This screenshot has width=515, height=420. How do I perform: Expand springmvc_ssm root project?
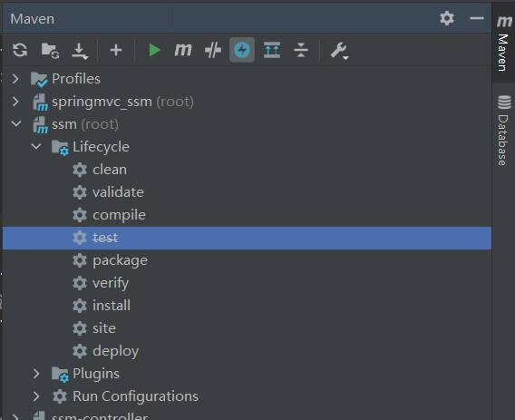(15, 102)
